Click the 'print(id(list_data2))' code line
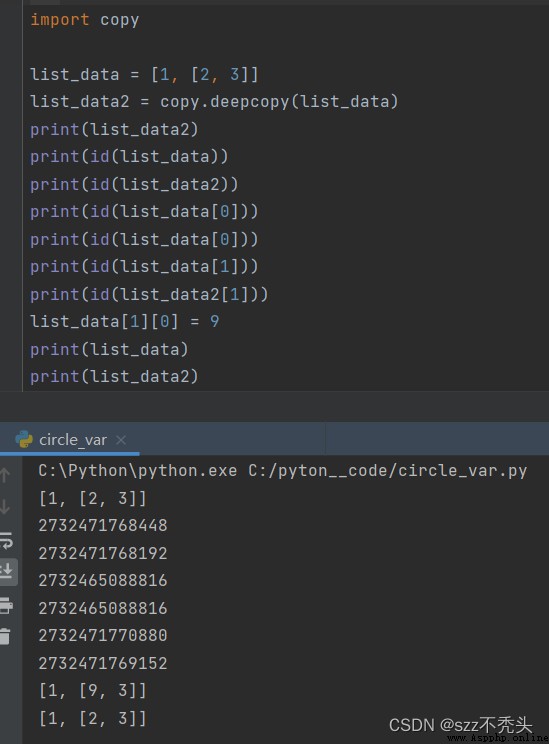 pyautogui.click(x=134, y=184)
